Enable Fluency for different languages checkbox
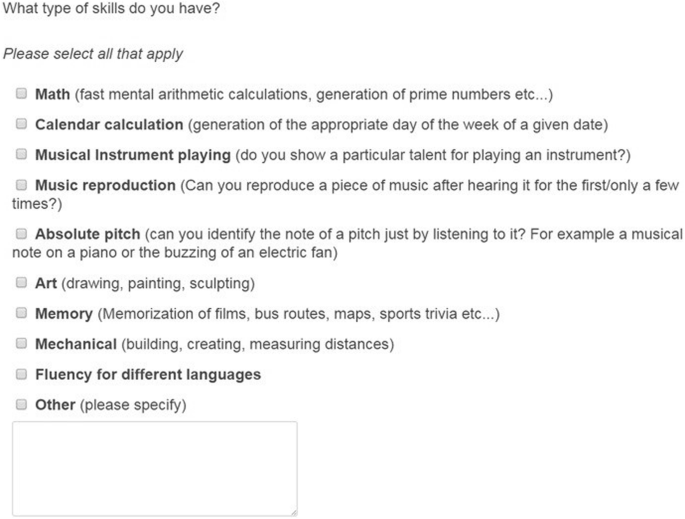This screenshot has height=519, width=685. pos(21,374)
